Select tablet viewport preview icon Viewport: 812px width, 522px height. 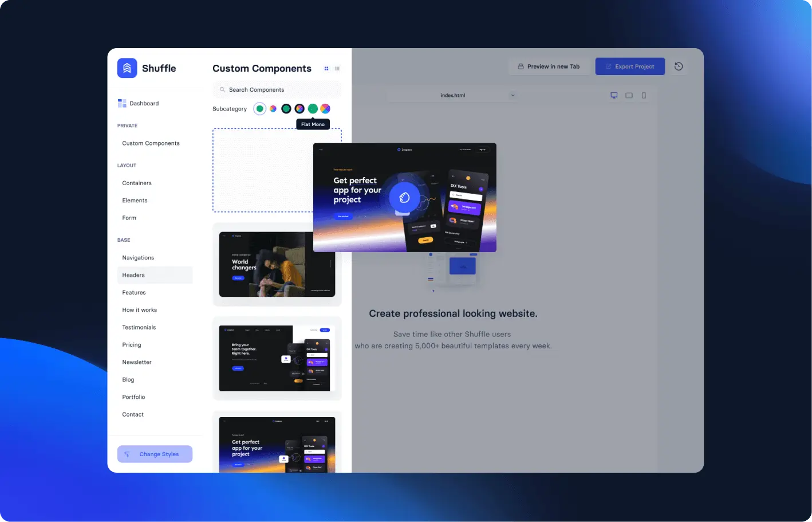coord(629,96)
